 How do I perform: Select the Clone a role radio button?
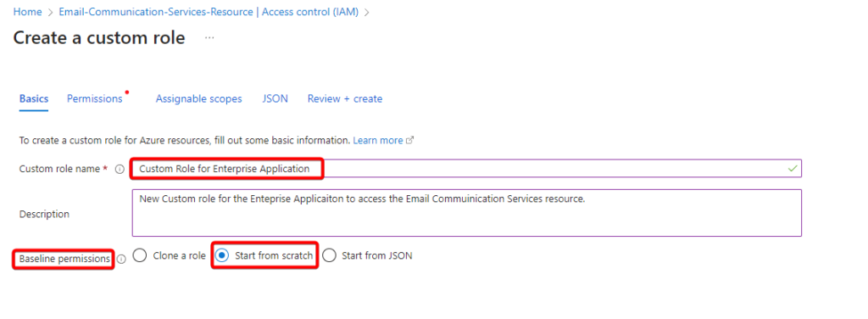(140, 256)
